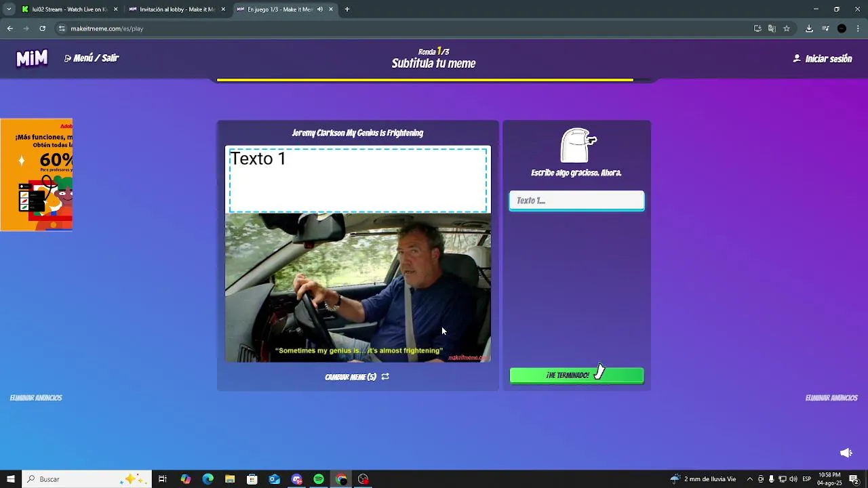Open the Chrome three-dot menu

pos(858,28)
